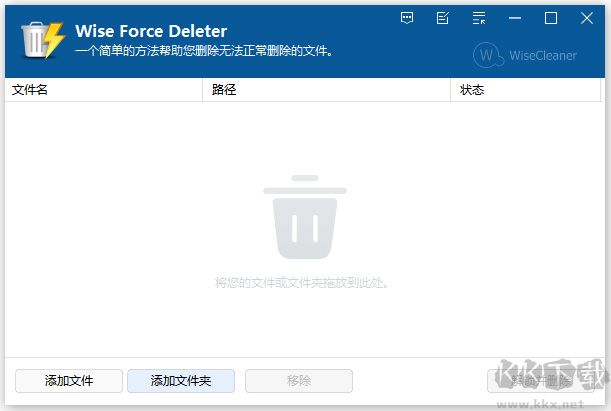Click the 添加文件夹 button
The height and width of the screenshot is (411, 611).
pyautogui.click(x=181, y=381)
